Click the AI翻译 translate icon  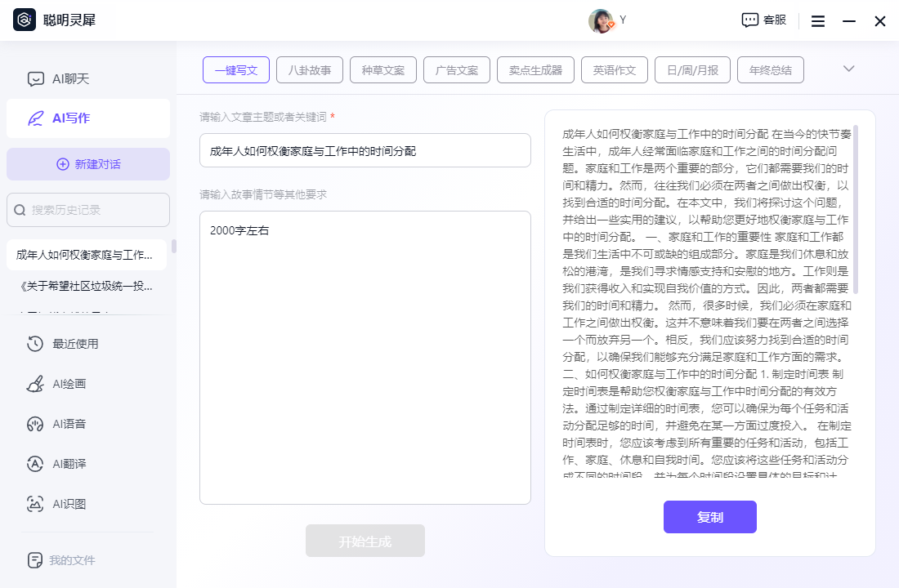pos(35,464)
